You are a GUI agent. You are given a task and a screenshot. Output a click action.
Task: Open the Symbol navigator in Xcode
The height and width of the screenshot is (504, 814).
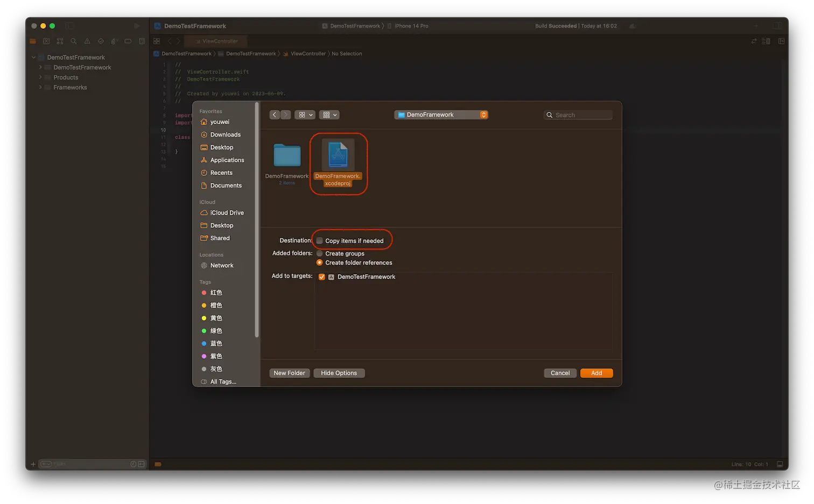pyautogui.click(x=60, y=41)
